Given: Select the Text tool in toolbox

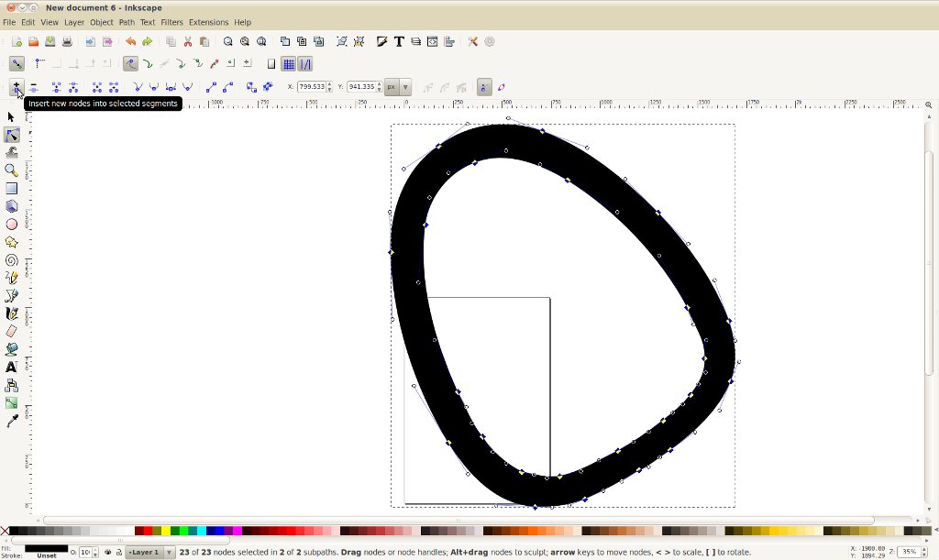Looking at the screenshot, I should [x=11, y=368].
